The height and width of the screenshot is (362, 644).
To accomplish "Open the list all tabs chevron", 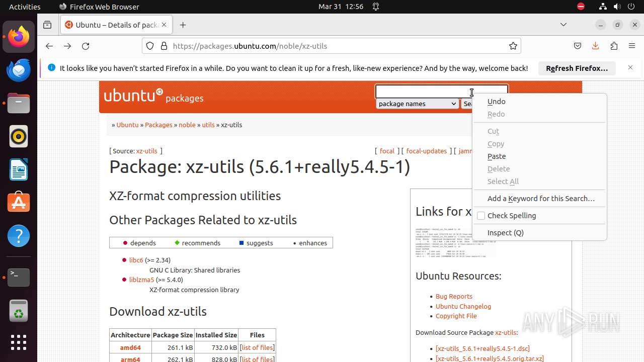I will pos(563,25).
